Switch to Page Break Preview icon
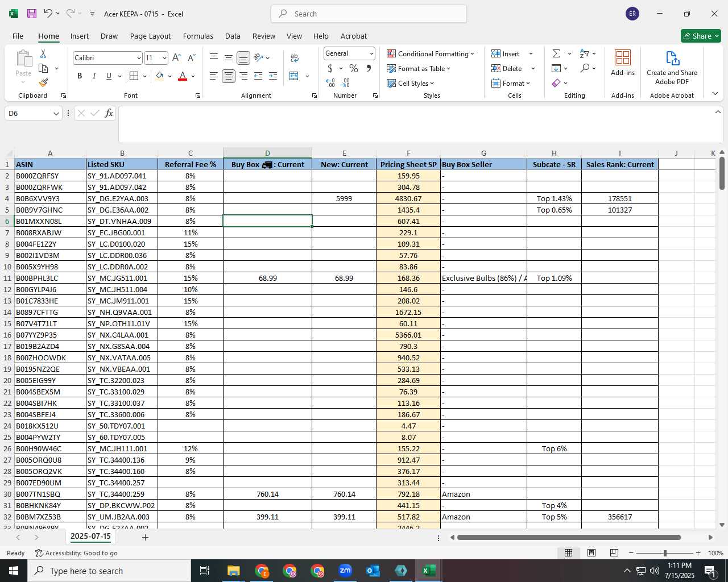Screen dimensions: 728x582 coord(614,553)
